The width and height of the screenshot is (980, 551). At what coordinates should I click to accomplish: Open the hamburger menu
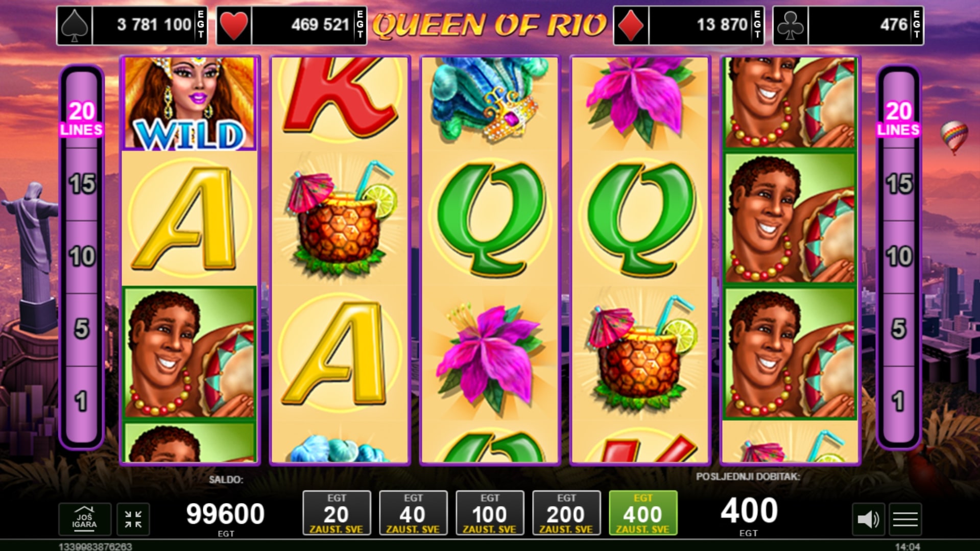(x=905, y=519)
